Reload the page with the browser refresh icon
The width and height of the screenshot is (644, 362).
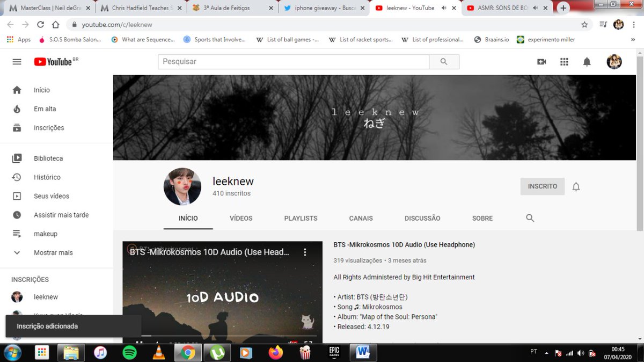(40, 25)
